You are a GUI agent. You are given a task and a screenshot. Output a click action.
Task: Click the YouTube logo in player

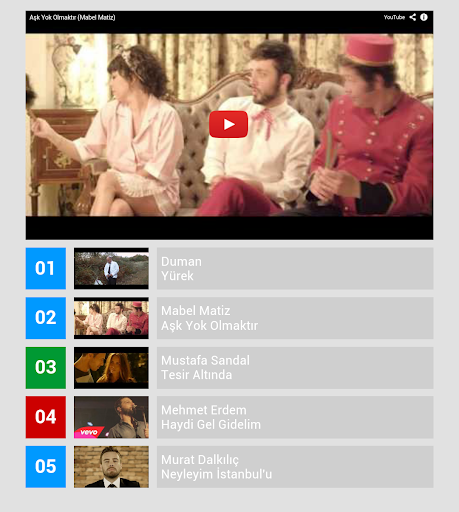pyautogui.click(x=394, y=17)
